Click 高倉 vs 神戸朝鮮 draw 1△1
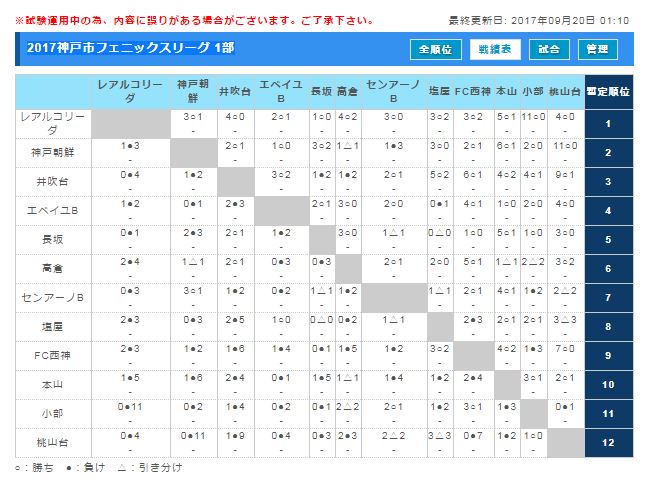Screen dimensions: 650x483 pyautogui.click(x=193, y=262)
